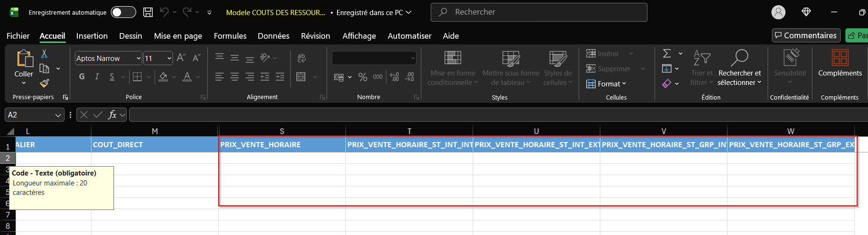
Task: Click the Save floppy disk icon
Action: pyautogui.click(x=148, y=12)
